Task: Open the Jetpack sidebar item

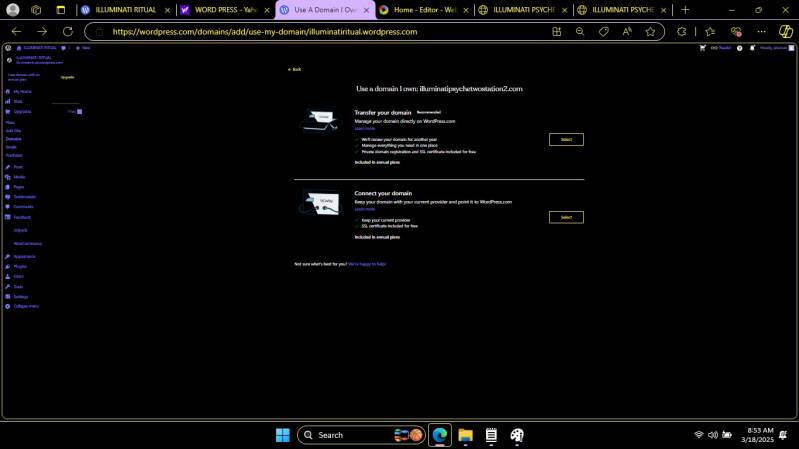Action: pos(20,230)
